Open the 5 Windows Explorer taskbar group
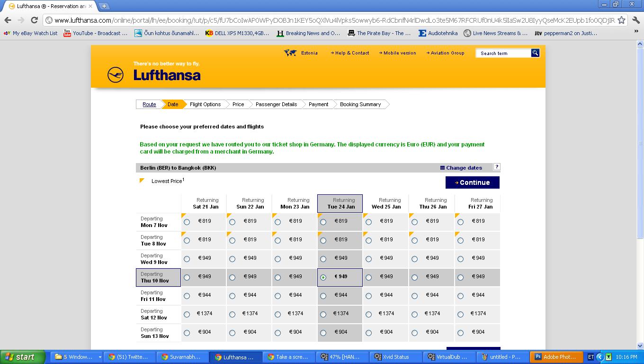Image resolution: width=644 pixels, height=364 pixels. click(x=77, y=357)
